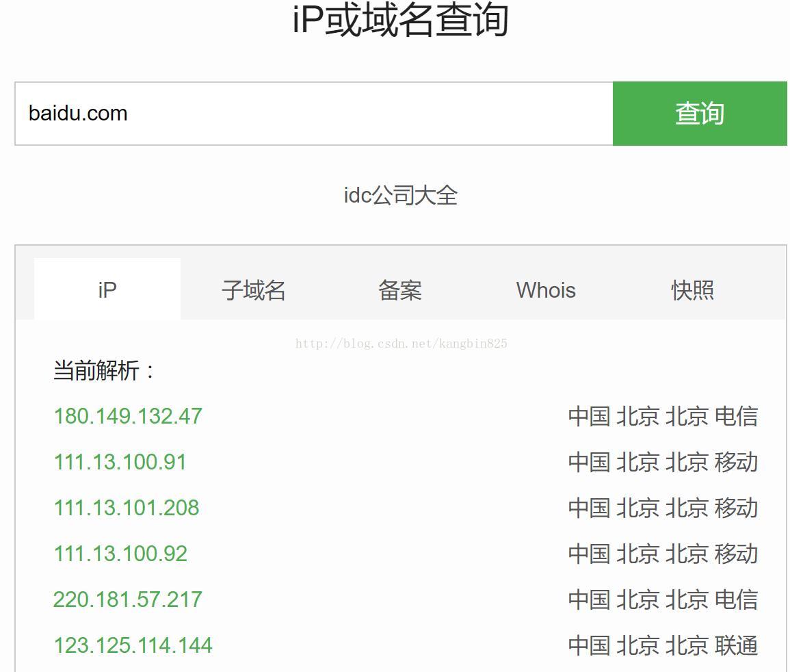Click location text beside 180.149.132.47
The width and height of the screenshot is (790, 672).
pos(663,417)
